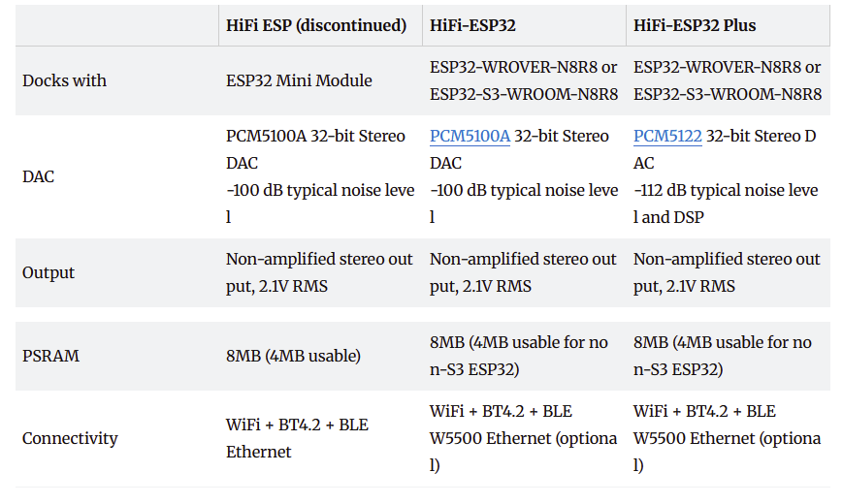Select the Output row label
This screenshot has height=504, width=843.
point(49,272)
